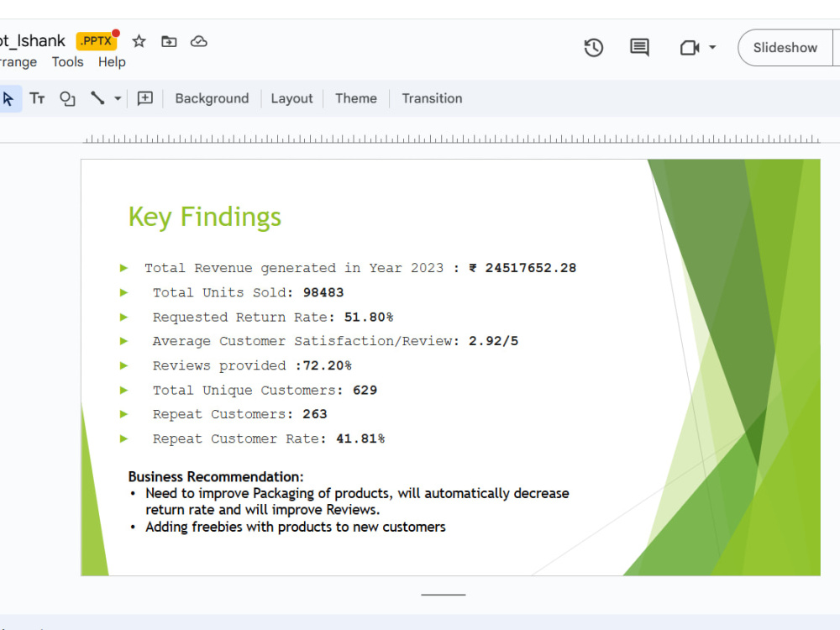Open the Layout options

tap(291, 98)
